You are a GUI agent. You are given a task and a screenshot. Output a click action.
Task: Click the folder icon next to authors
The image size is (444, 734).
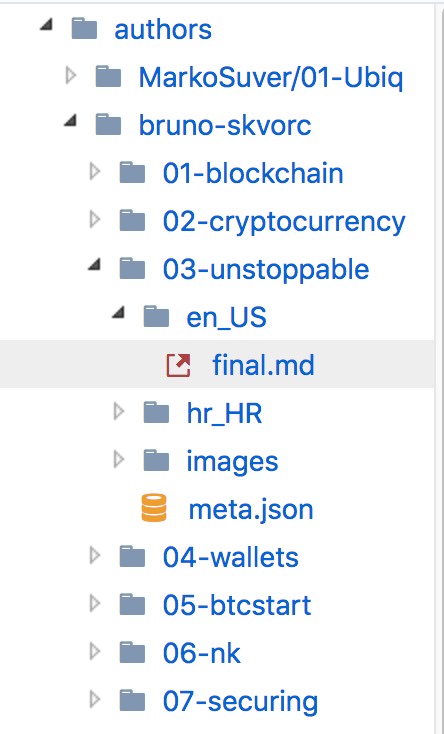(x=84, y=29)
